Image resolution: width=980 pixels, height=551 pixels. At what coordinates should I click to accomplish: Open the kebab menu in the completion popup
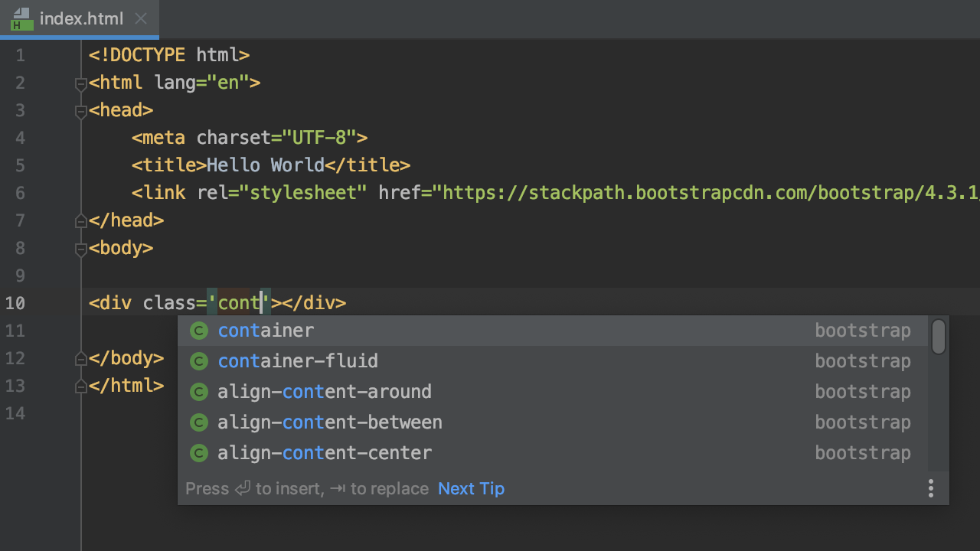(x=931, y=487)
